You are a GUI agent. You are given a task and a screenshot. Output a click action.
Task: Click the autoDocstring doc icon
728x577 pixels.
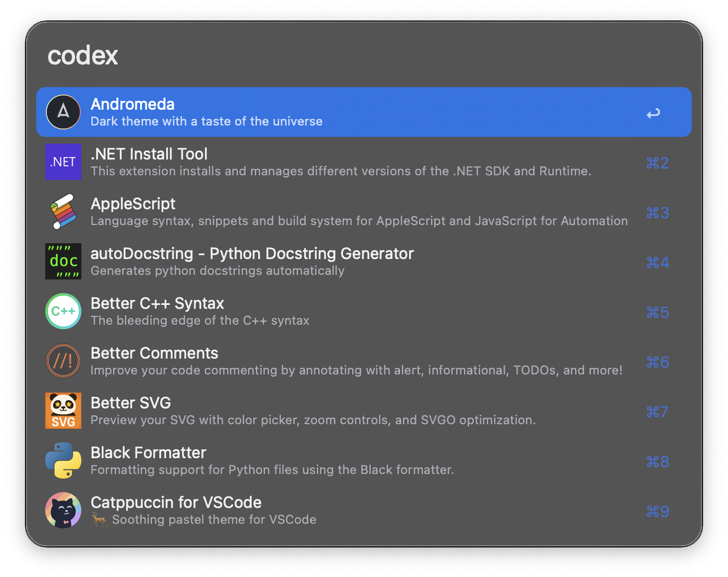[x=63, y=261]
